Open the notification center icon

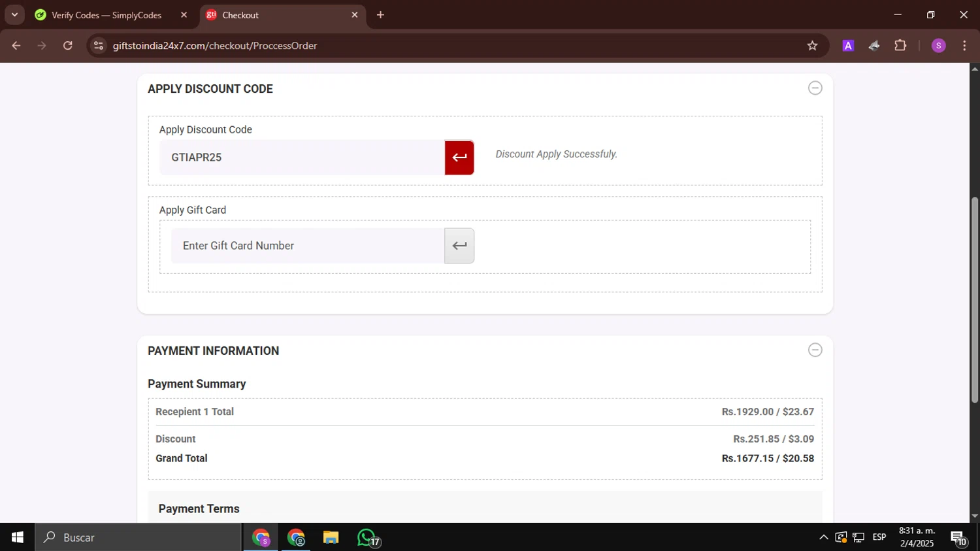[958, 538]
